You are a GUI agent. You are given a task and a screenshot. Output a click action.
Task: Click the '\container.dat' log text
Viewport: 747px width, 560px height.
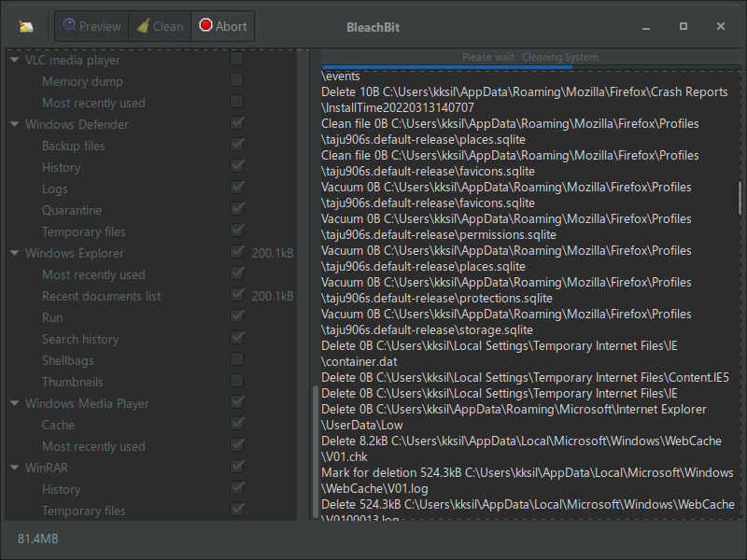pyautogui.click(x=359, y=361)
